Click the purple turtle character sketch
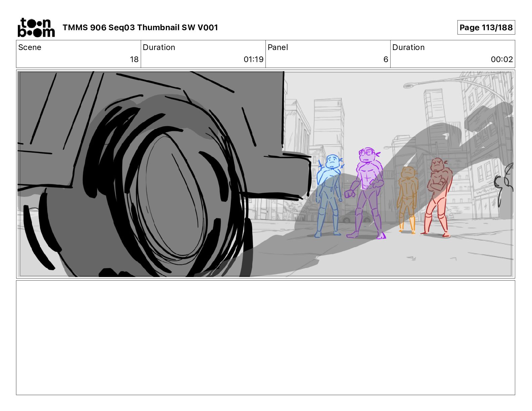The image size is (532, 411). pos(365,193)
